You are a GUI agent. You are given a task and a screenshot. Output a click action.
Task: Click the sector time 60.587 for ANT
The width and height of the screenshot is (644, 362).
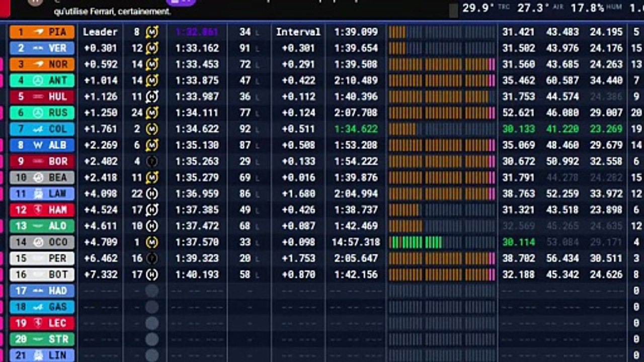pos(562,80)
